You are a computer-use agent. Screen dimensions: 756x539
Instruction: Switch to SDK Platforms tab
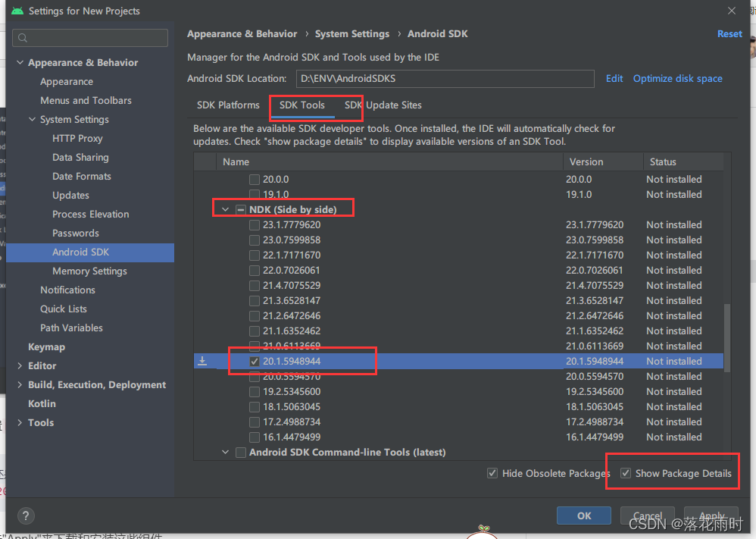(x=228, y=105)
